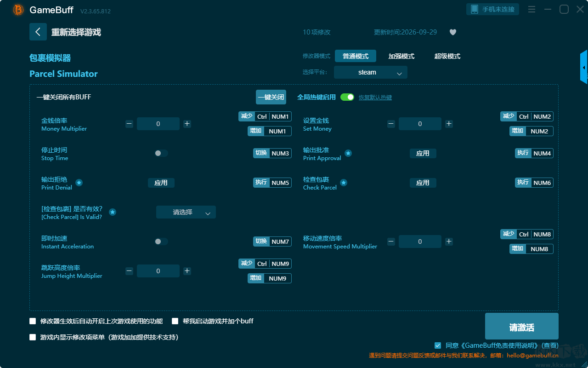Click the heart favorite icon

point(453,32)
